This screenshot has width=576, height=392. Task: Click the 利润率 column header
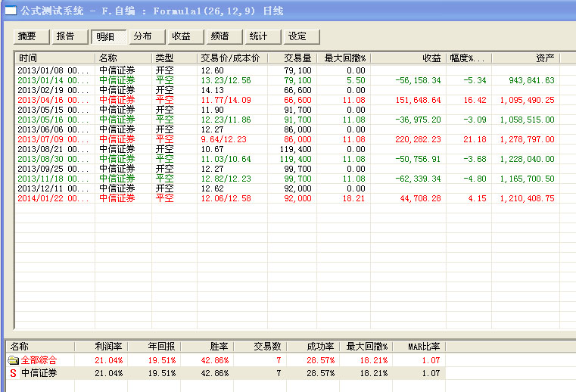(101, 347)
